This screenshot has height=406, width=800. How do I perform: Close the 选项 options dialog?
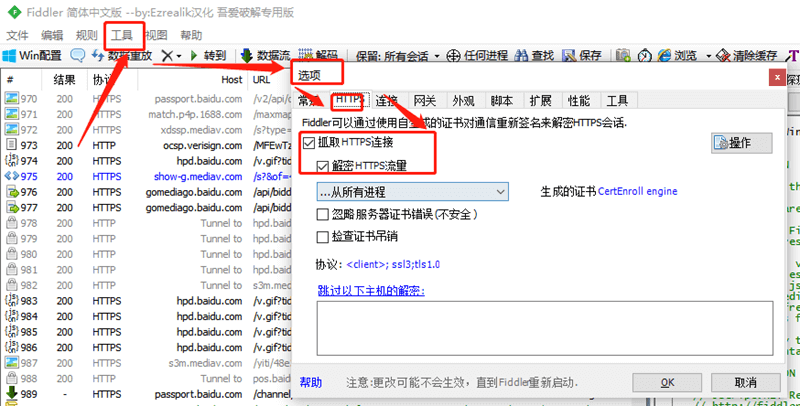point(778,78)
